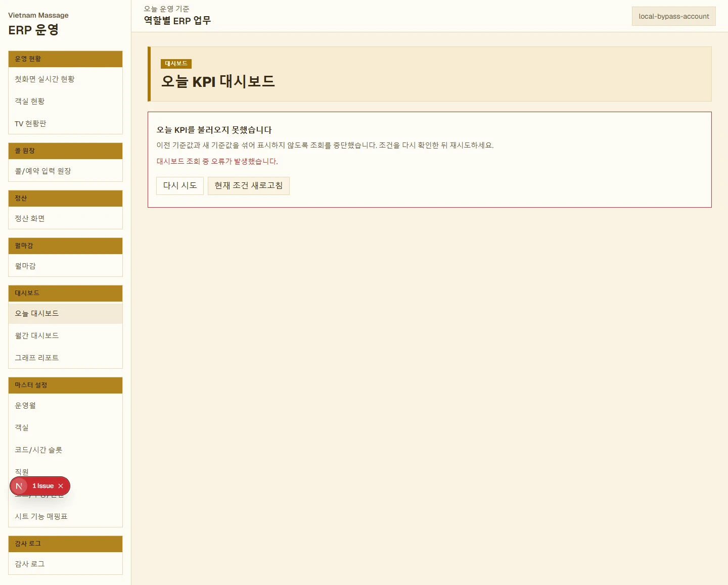Open 객실 under 마스터 설정
Screen dimensions: 728x585
(65, 427)
